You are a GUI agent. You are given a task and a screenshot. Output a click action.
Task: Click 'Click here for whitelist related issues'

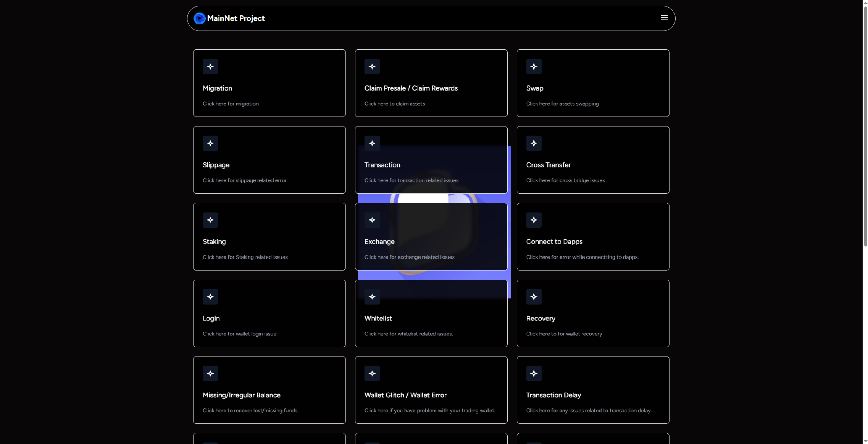click(x=408, y=334)
